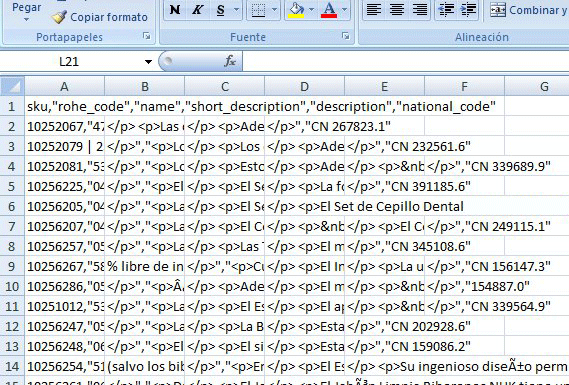This screenshot has height=385, width=569.
Task: Select cell starting 10256254
Action: coord(65,366)
